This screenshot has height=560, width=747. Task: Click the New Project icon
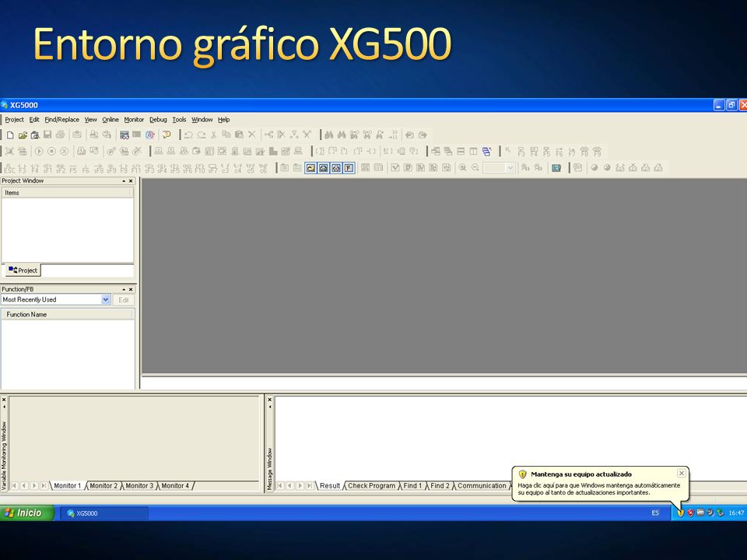click(9, 135)
